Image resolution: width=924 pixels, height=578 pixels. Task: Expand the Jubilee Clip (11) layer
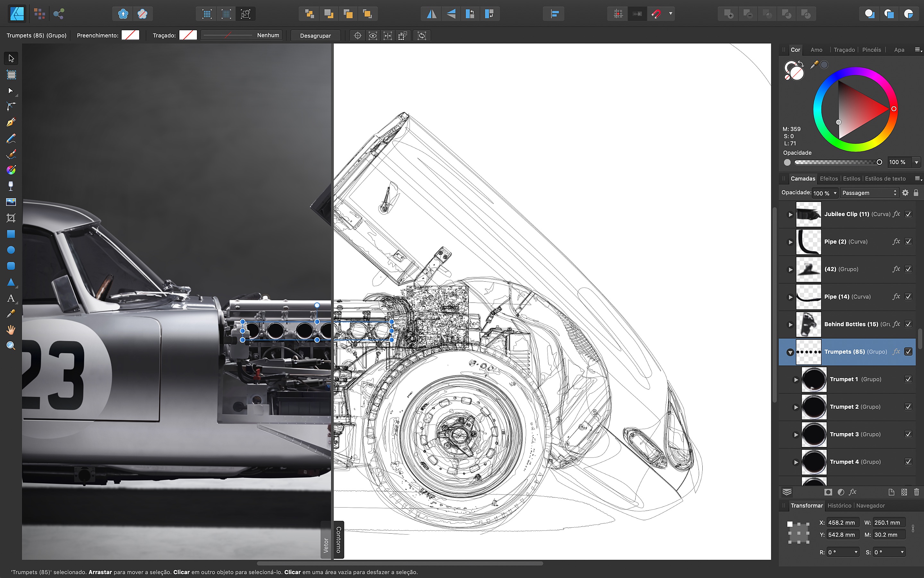[790, 215]
